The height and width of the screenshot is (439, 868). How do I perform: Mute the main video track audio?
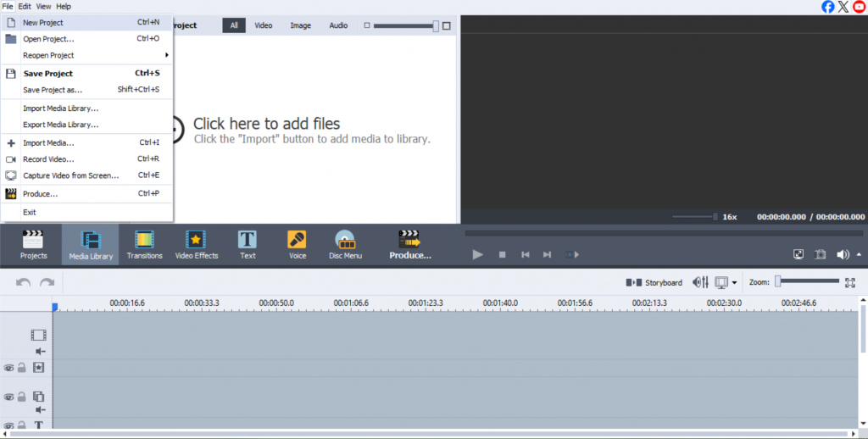[x=39, y=351]
